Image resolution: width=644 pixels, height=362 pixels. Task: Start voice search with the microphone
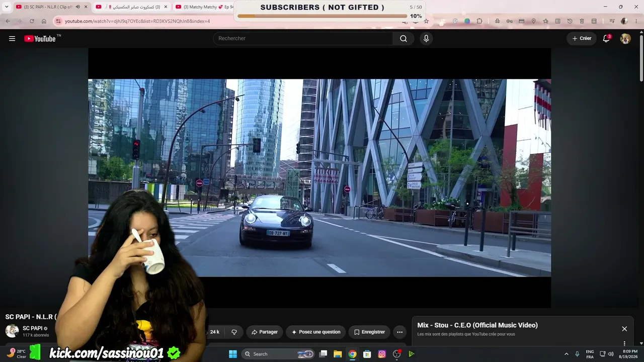click(x=426, y=39)
